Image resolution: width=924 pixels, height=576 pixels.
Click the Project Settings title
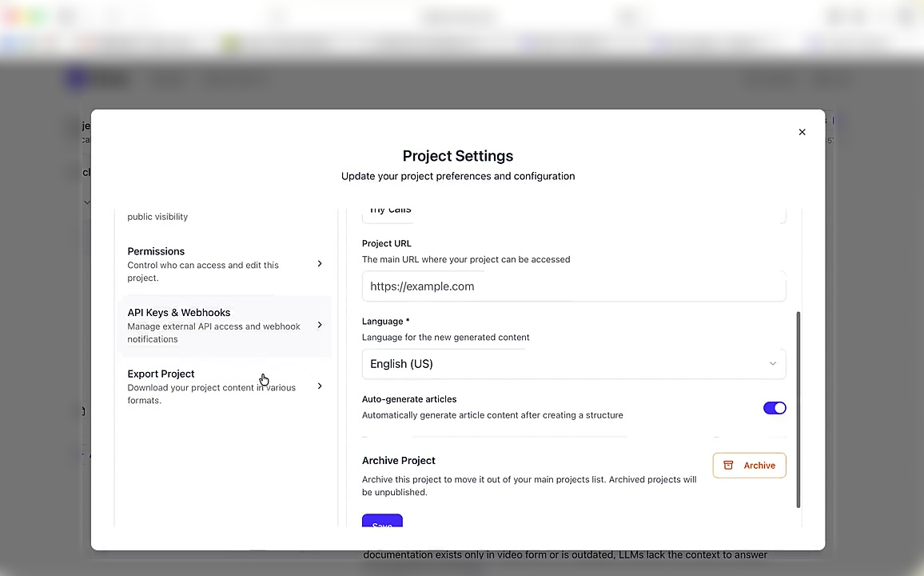tap(457, 156)
